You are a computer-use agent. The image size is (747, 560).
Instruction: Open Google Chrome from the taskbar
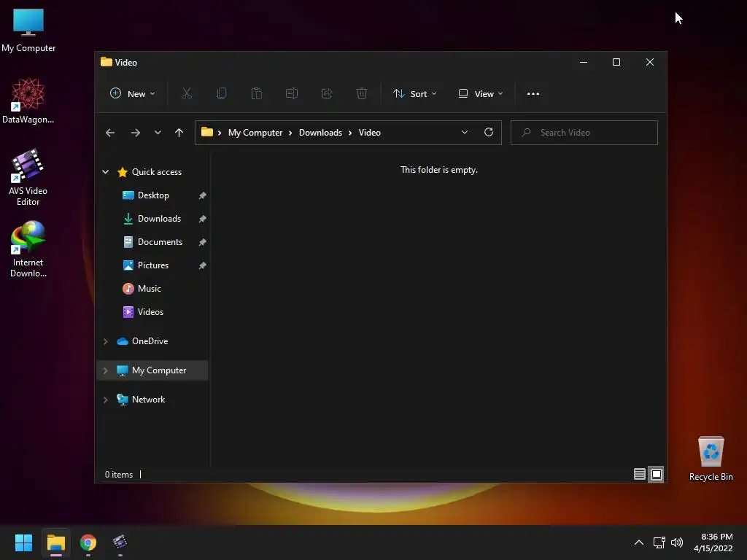pyautogui.click(x=88, y=542)
